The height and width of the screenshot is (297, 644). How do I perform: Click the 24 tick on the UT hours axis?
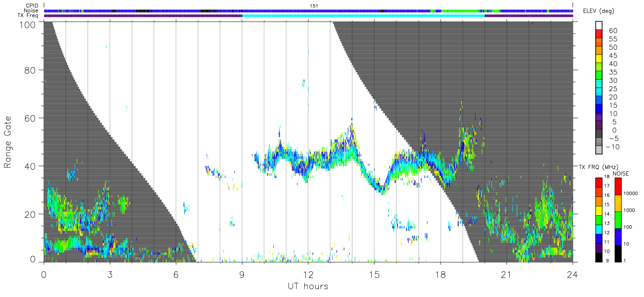573,274
